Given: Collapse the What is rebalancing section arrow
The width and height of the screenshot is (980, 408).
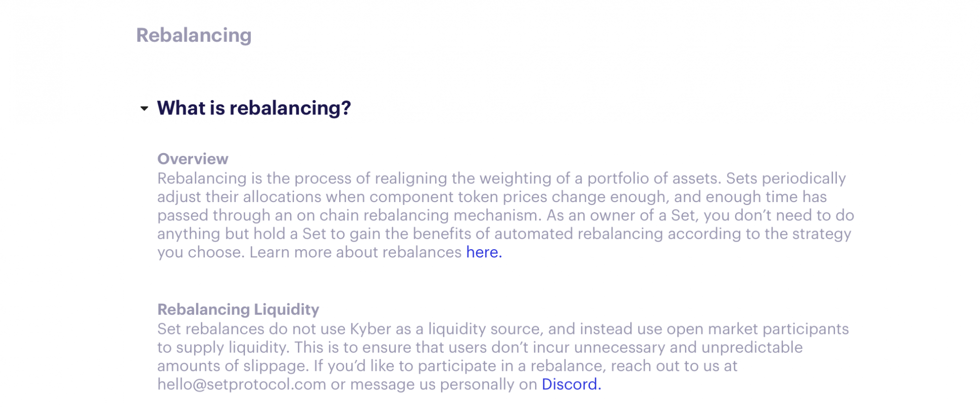Looking at the screenshot, I should [x=144, y=108].
